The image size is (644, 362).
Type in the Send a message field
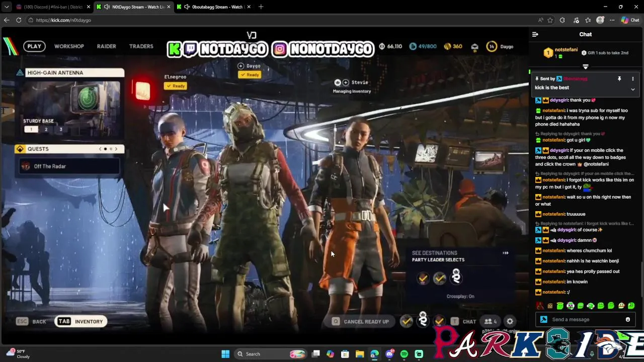coord(586,319)
